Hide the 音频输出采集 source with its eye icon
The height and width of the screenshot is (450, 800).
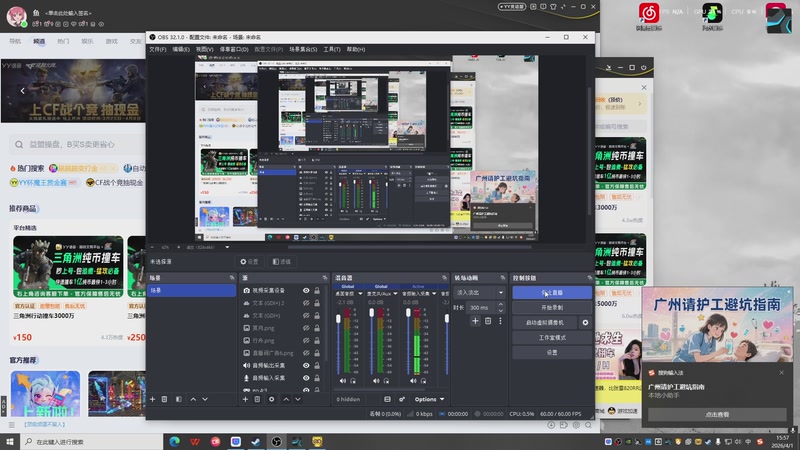306,365
